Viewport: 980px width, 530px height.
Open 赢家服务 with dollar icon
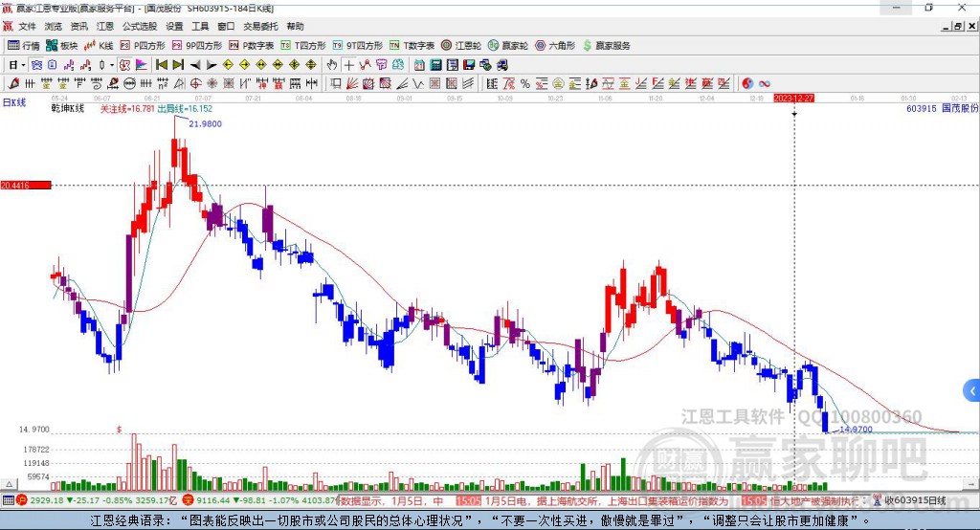coord(606,46)
